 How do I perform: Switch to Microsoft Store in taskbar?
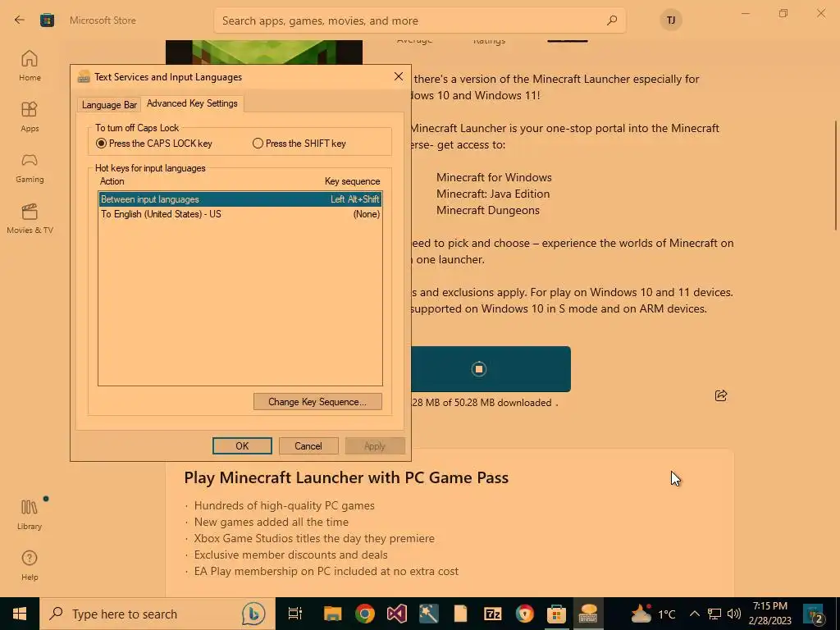pyautogui.click(x=557, y=614)
